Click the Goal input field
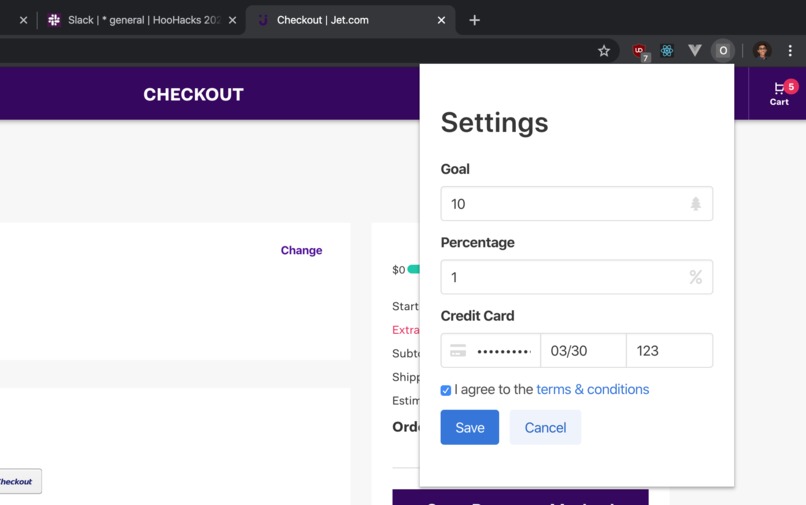Image resolution: width=806 pixels, height=505 pixels. 576,204
